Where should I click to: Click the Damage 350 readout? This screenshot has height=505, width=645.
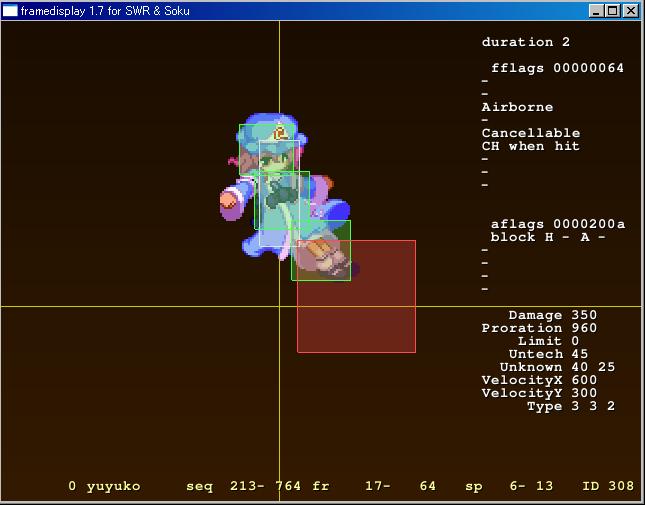pyautogui.click(x=552, y=315)
